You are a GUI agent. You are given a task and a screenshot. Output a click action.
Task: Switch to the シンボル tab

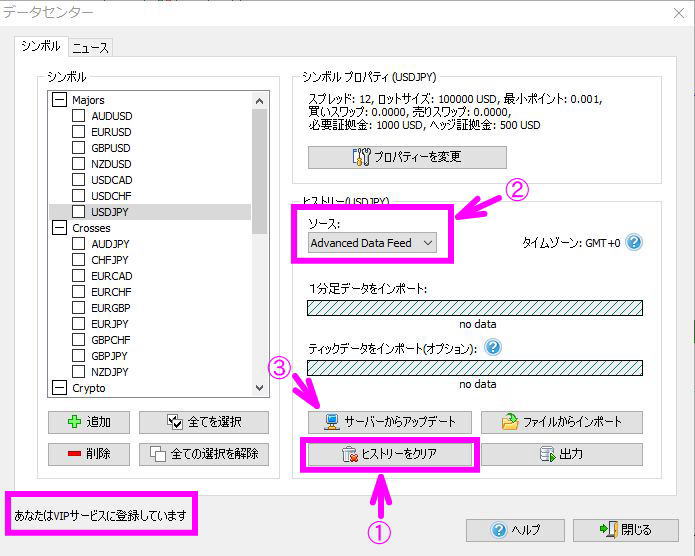tap(41, 46)
